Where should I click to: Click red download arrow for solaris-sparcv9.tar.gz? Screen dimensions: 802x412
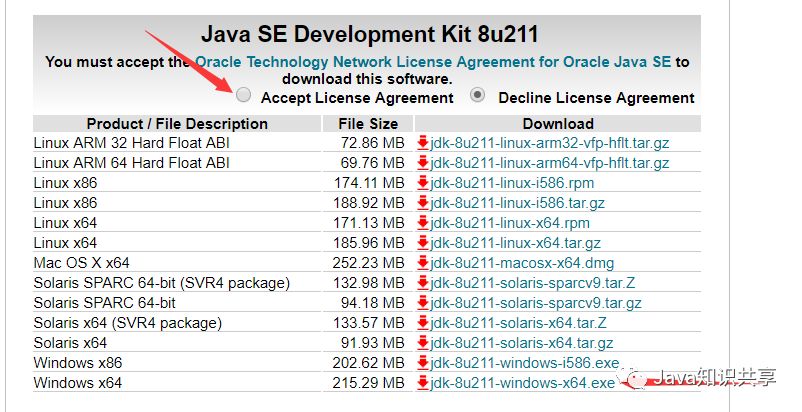(x=422, y=302)
